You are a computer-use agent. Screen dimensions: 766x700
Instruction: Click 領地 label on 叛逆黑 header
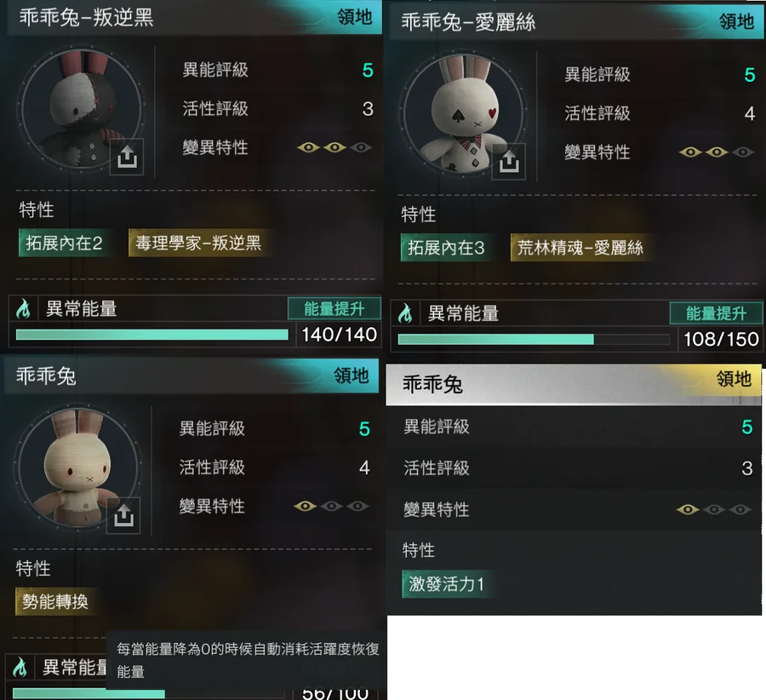(x=355, y=17)
